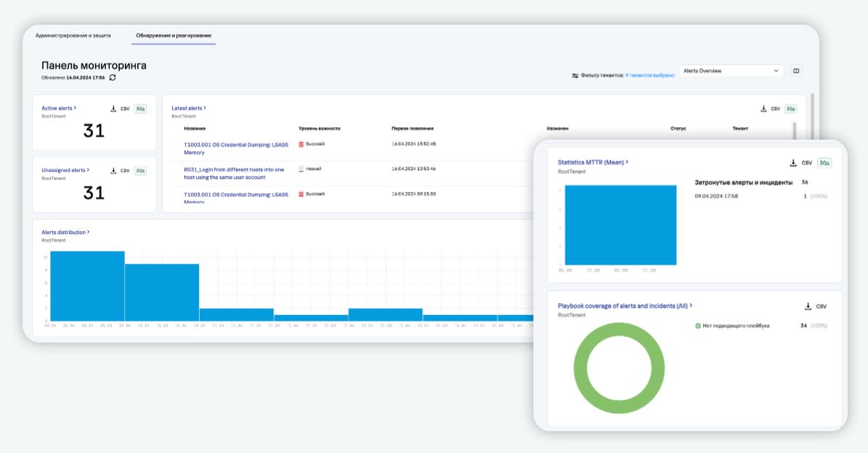Click the 'Затронутые алерты и инциденты' heading
Viewport: 868px width, 453px height.
tap(744, 183)
